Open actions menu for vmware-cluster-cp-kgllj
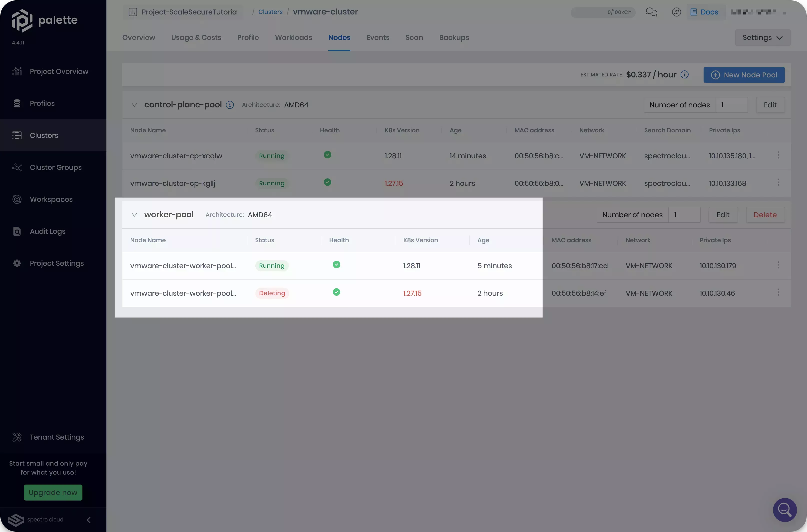807x532 pixels. click(x=778, y=183)
